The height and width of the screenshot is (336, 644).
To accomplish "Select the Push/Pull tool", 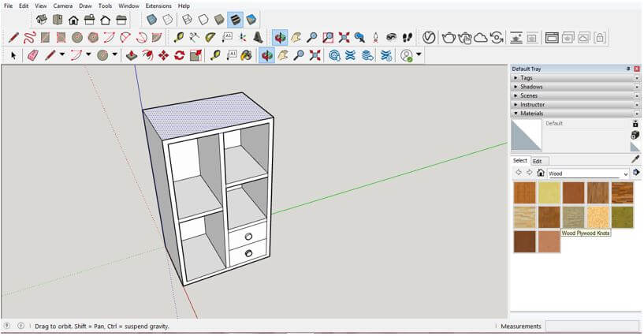I will 132,55.
